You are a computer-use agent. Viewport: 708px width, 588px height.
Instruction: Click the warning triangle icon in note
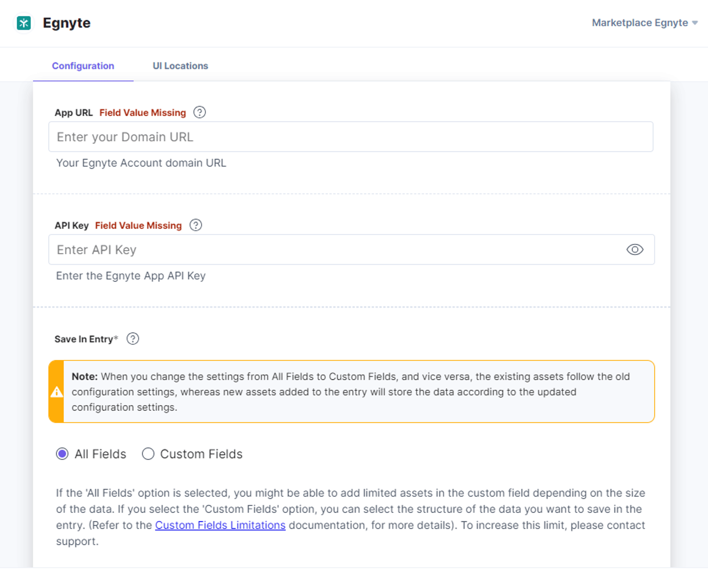click(57, 392)
